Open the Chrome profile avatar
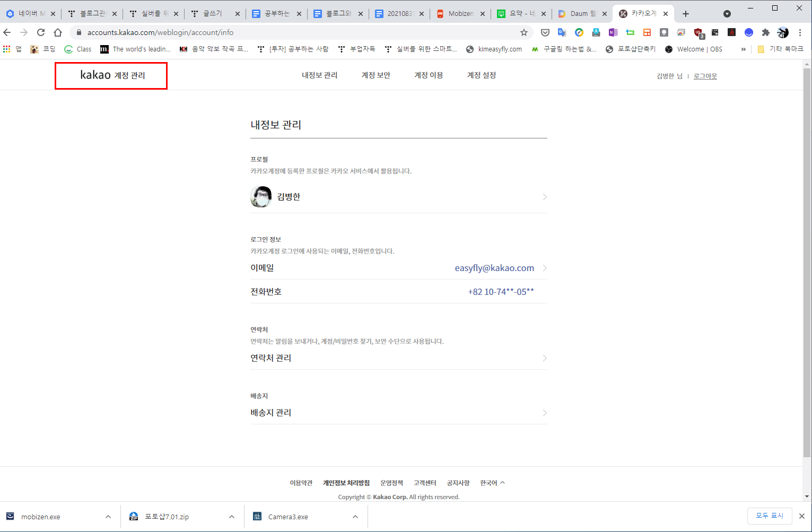Screen dimensions: 812x532 pyautogui.click(x=783, y=32)
